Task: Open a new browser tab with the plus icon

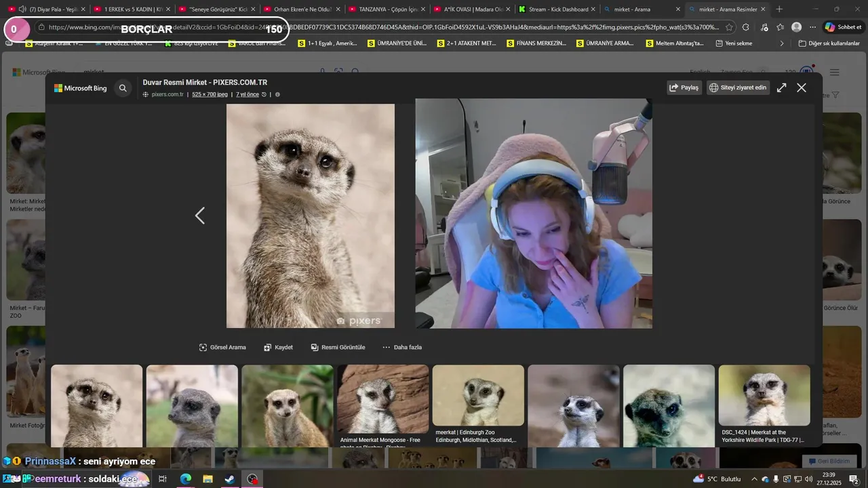Action: pyautogui.click(x=779, y=9)
